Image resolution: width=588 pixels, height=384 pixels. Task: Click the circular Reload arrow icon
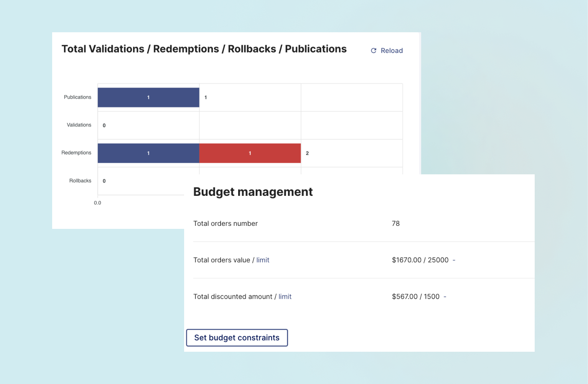tap(373, 50)
